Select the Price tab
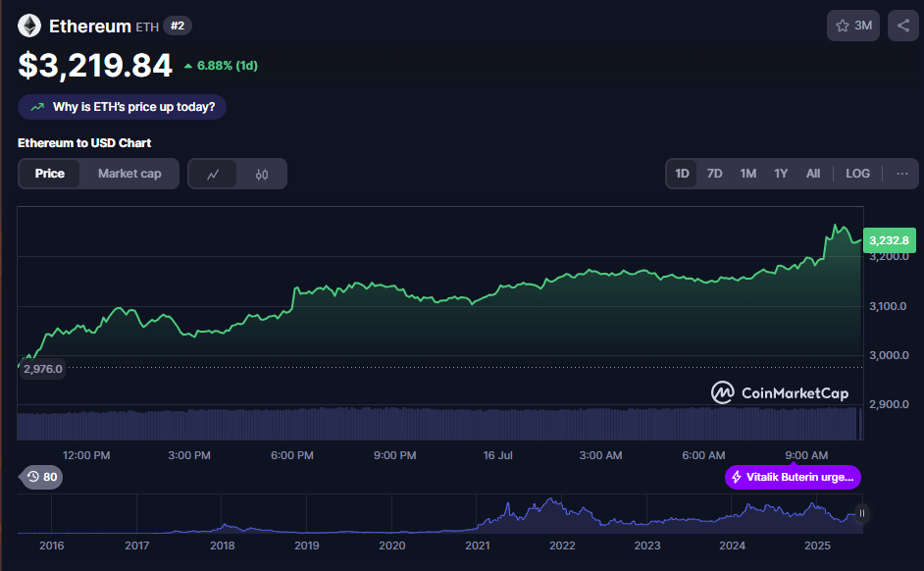 tap(49, 174)
